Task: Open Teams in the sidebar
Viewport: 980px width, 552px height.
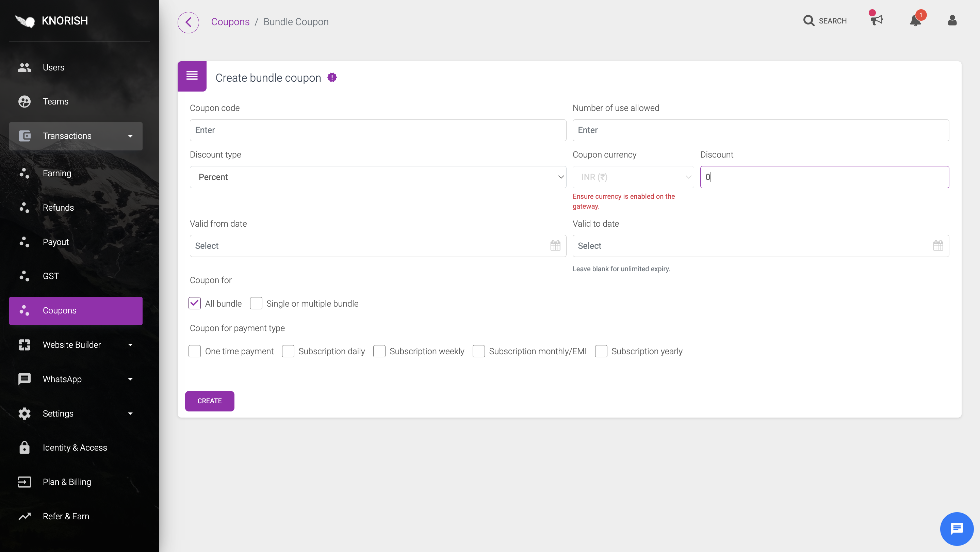Action: point(76,101)
